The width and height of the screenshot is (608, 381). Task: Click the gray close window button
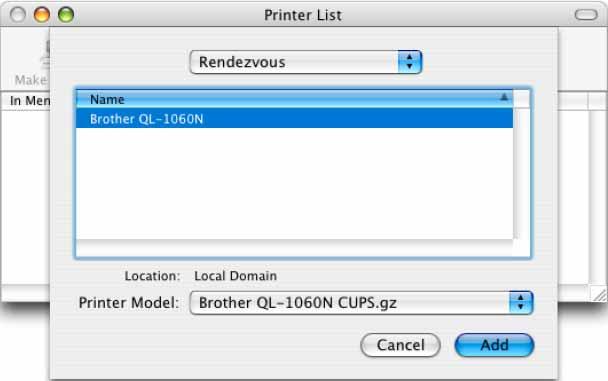18,15
